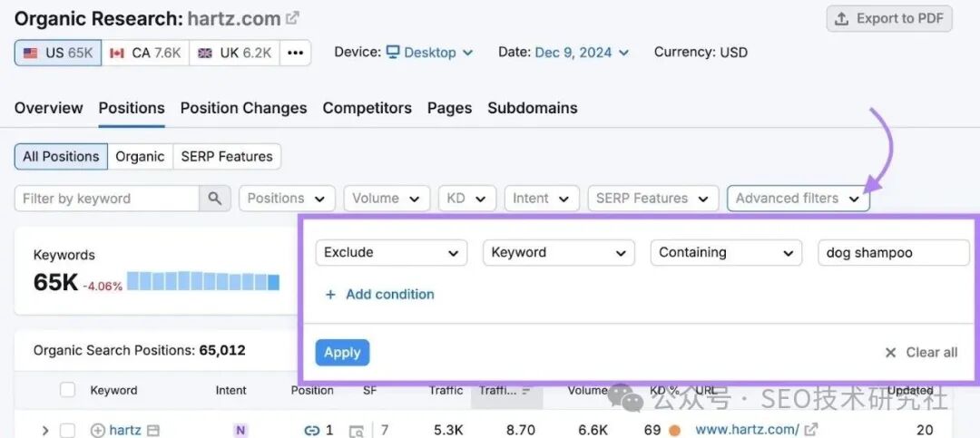The height and width of the screenshot is (438, 980).
Task: Open hartz.com external link icon in the title
Action: coord(292,18)
